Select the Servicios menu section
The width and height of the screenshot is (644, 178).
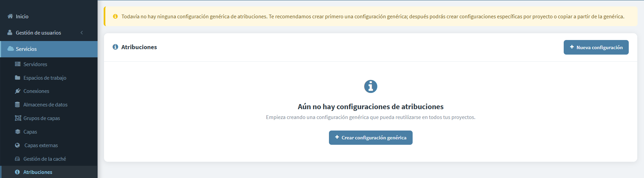click(49, 49)
